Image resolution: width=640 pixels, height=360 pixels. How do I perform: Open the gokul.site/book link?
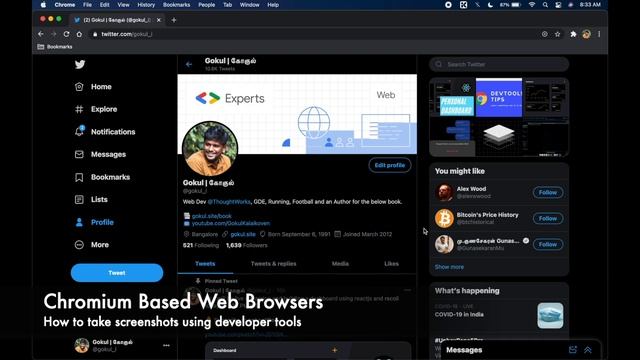coord(212,216)
